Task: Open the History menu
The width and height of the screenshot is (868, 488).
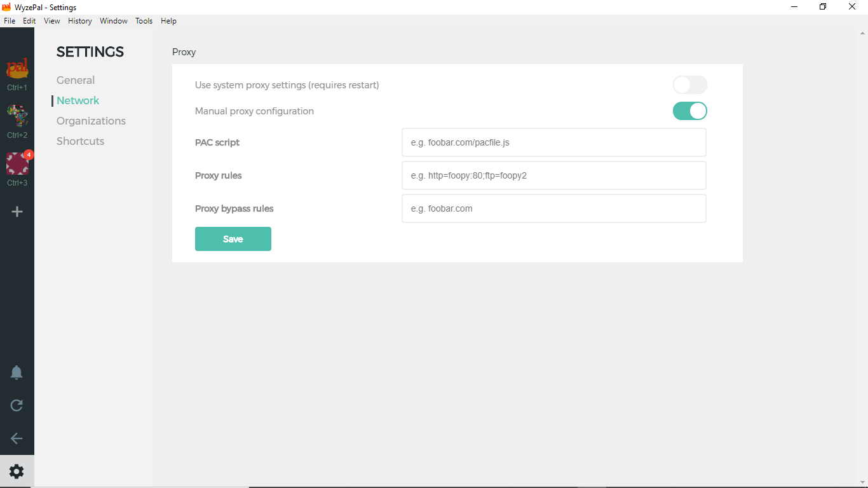Action: click(x=80, y=21)
